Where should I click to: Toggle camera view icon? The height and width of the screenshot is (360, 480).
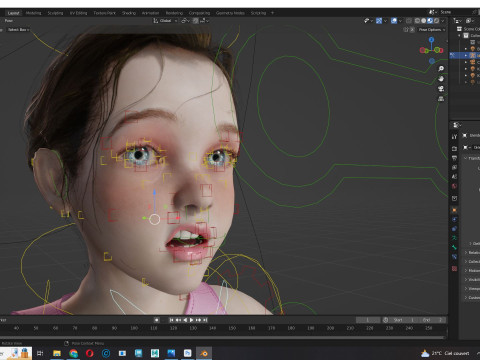coord(441,89)
